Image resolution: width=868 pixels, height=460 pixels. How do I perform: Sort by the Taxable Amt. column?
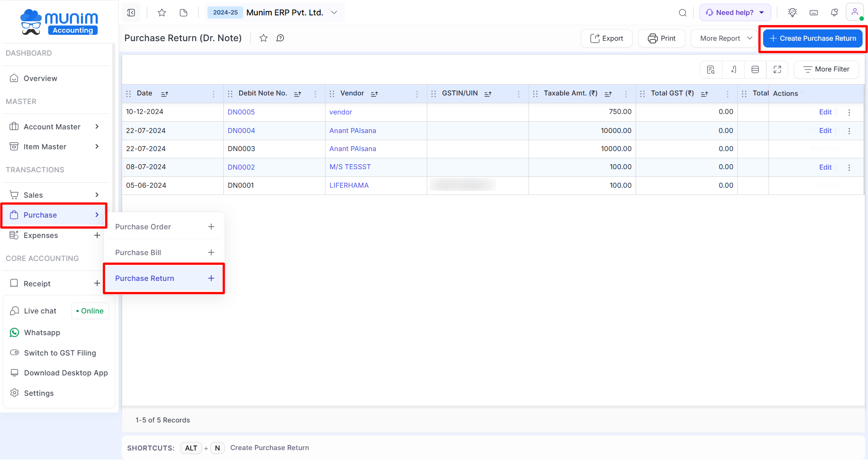(608, 94)
